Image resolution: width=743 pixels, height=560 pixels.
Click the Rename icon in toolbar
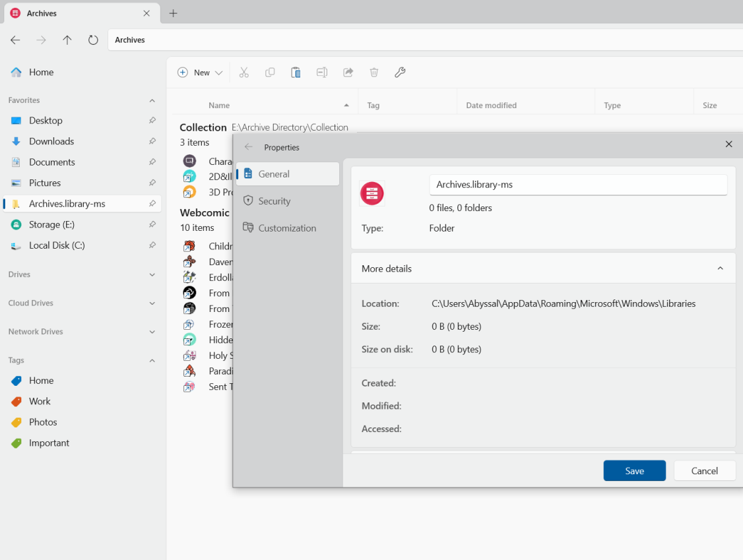click(x=322, y=73)
